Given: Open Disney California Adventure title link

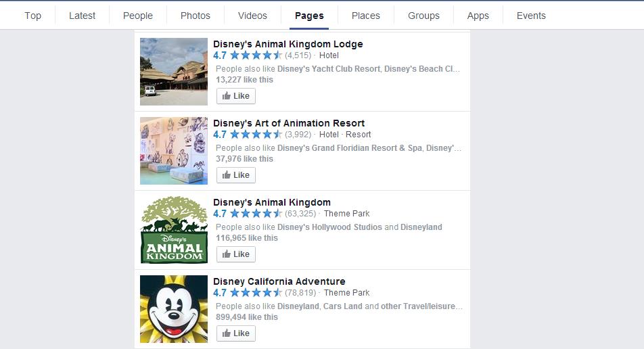Looking at the screenshot, I should click(x=279, y=281).
